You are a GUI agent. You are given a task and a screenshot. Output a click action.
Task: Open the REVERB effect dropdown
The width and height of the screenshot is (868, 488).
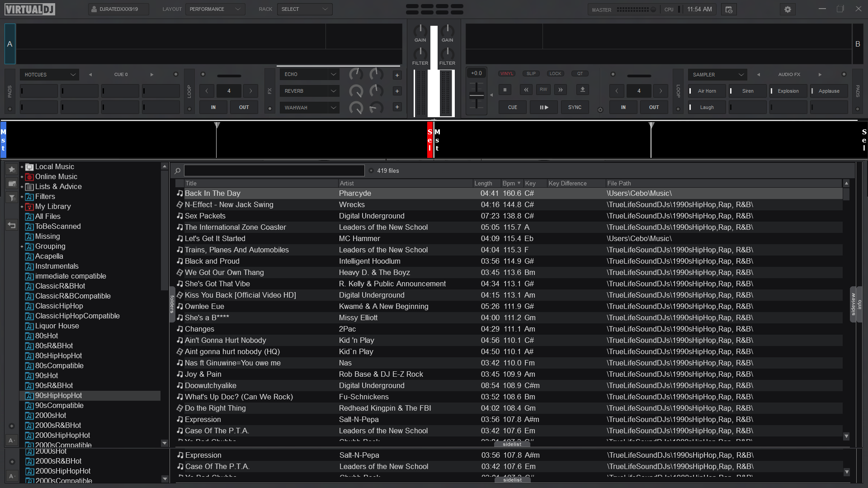[310, 91]
